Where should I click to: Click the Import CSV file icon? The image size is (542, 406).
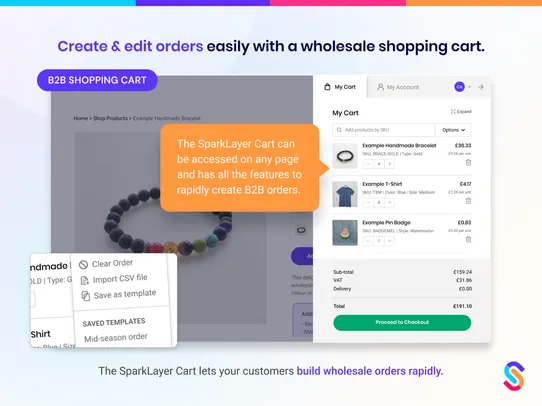click(84, 280)
